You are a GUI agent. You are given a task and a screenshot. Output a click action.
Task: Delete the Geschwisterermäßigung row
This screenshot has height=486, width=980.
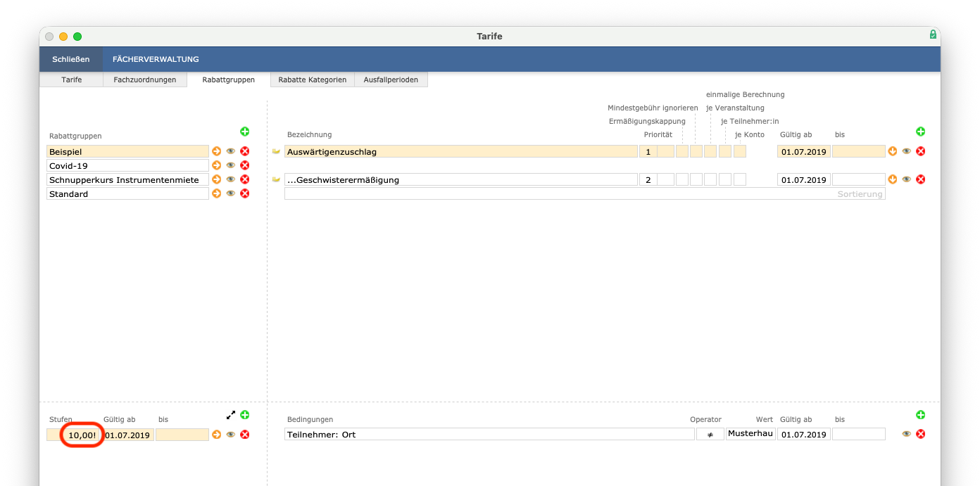pyautogui.click(x=920, y=179)
